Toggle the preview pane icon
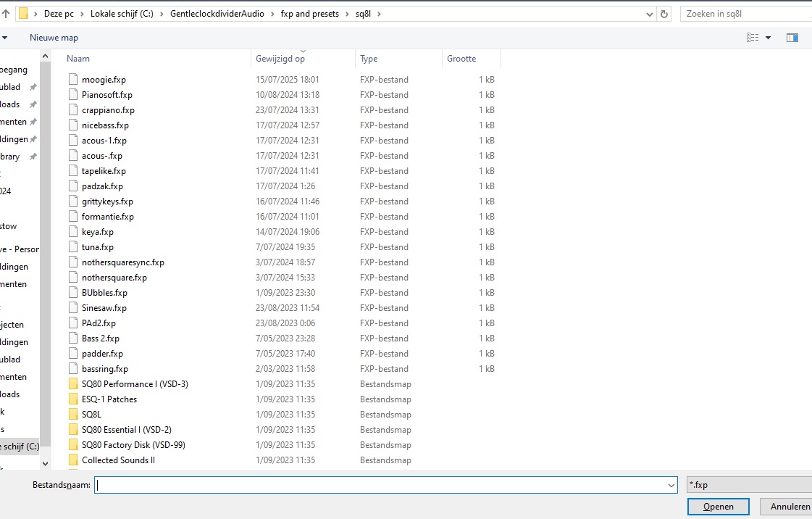Viewport: 812px width, 519px height. point(792,37)
